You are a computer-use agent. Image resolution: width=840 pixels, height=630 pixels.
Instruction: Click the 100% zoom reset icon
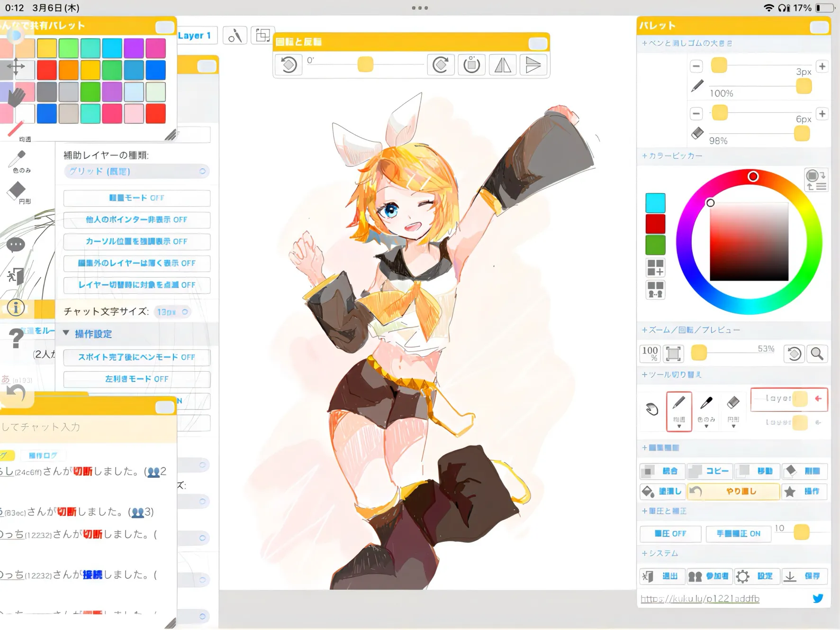[650, 353]
